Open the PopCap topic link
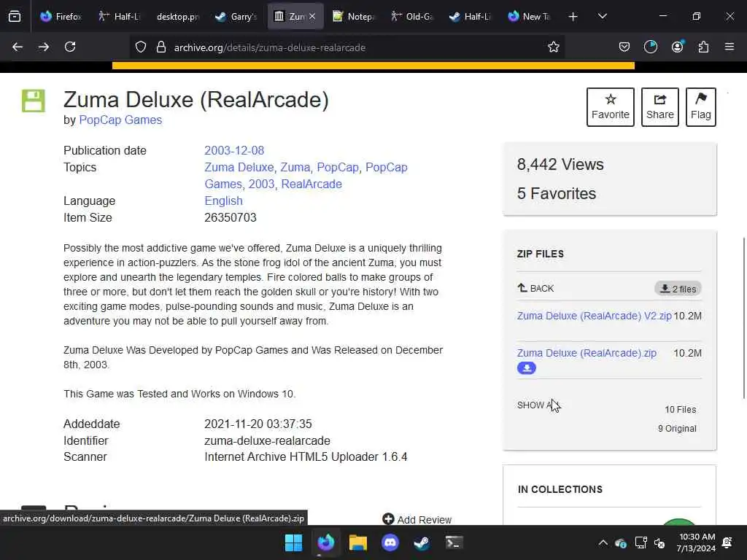This screenshot has width=747, height=560. click(x=338, y=168)
